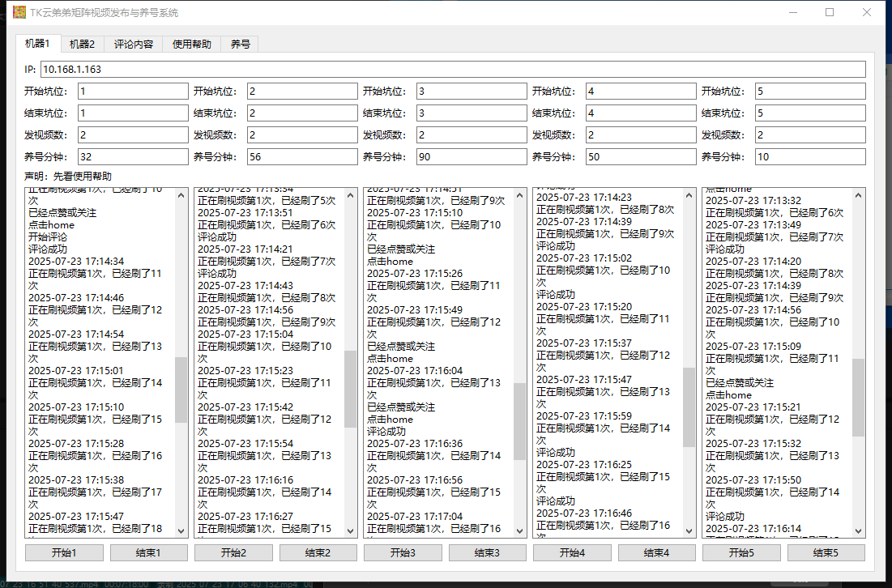Screen dimensions: 892x588
Task: Focus the first column 发视频数 field
Action: [x=133, y=134]
